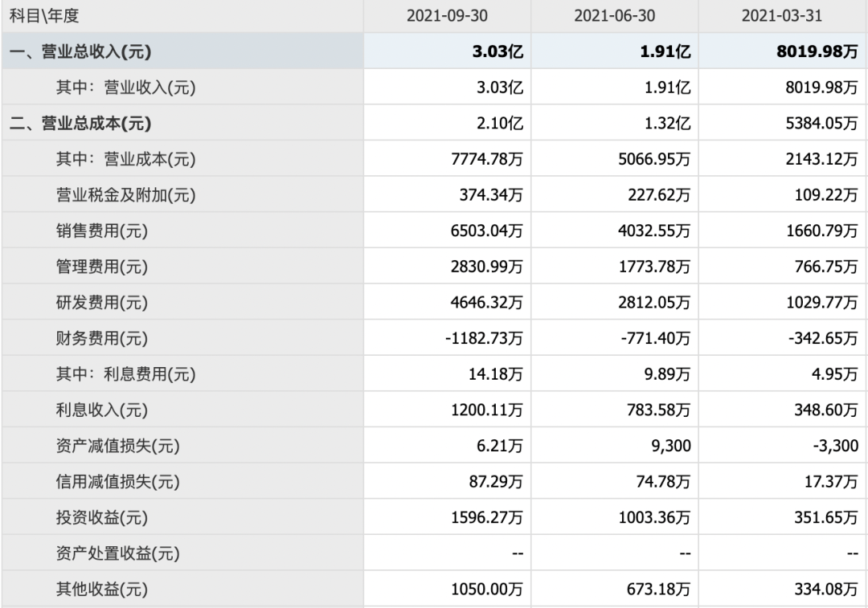Click the 5384.05万 total cost value
The image size is (868, 608).
[x=821, y=124]
